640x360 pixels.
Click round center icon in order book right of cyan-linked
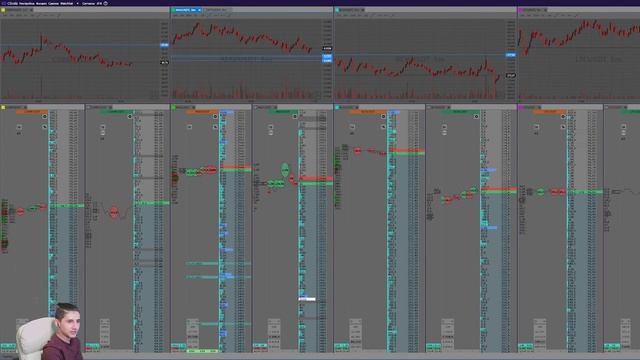476,117
